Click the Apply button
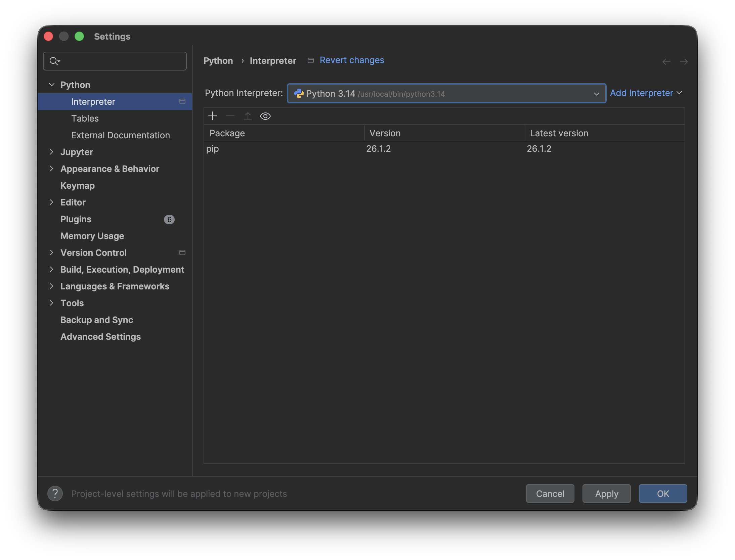Image resolution: width=735 pixels, height=560 pixels. coord(607,494)
